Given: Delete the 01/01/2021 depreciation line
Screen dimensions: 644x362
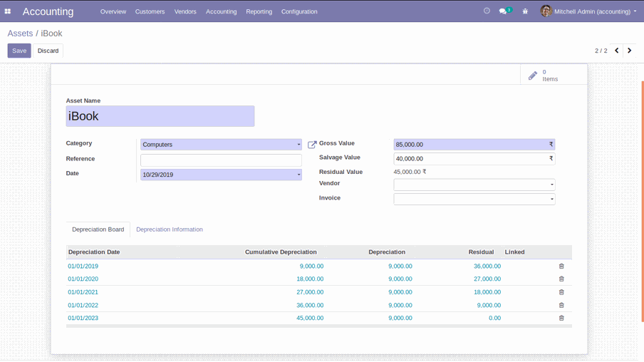Looking at the screenshot, I should pyautogui.click(x=561, y=292).
